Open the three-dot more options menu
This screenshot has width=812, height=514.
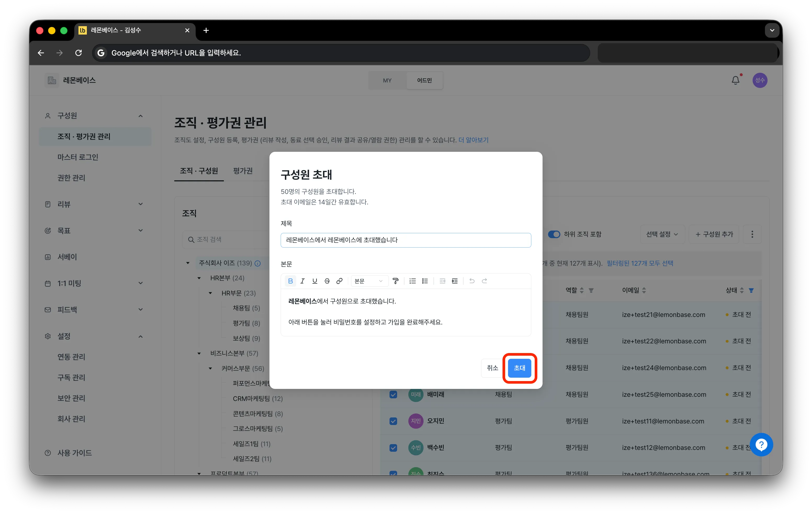[x=752, y=234]
